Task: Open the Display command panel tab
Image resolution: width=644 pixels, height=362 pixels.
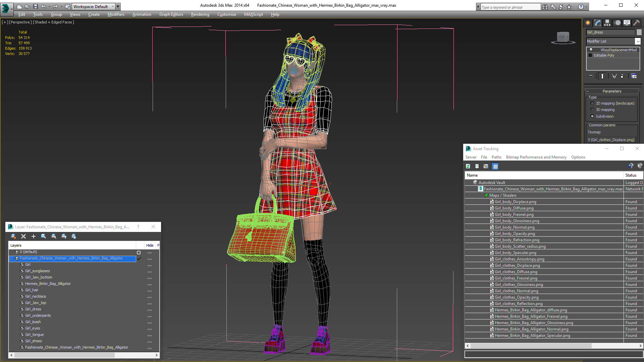Action: point(627,23)
